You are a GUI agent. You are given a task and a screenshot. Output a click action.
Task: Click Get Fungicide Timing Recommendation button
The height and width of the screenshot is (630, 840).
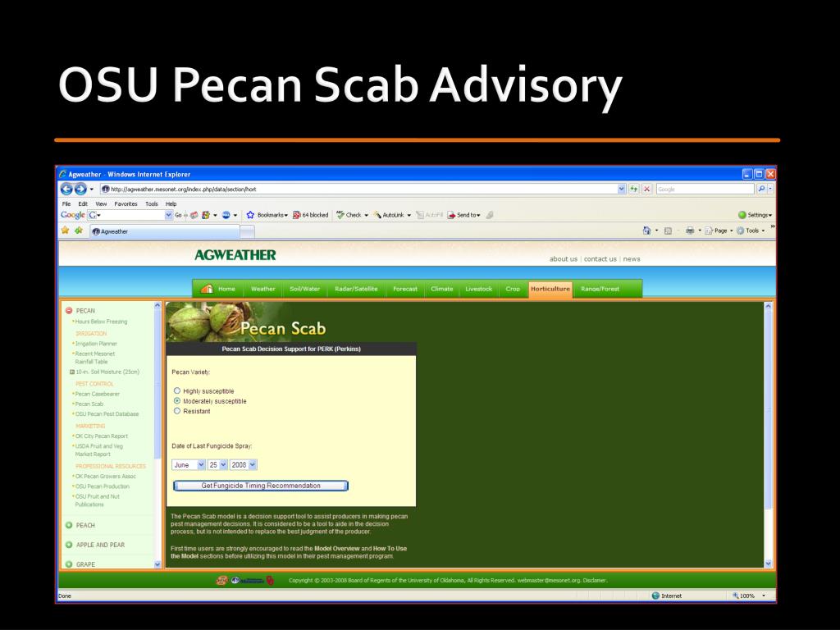(261, 486)
